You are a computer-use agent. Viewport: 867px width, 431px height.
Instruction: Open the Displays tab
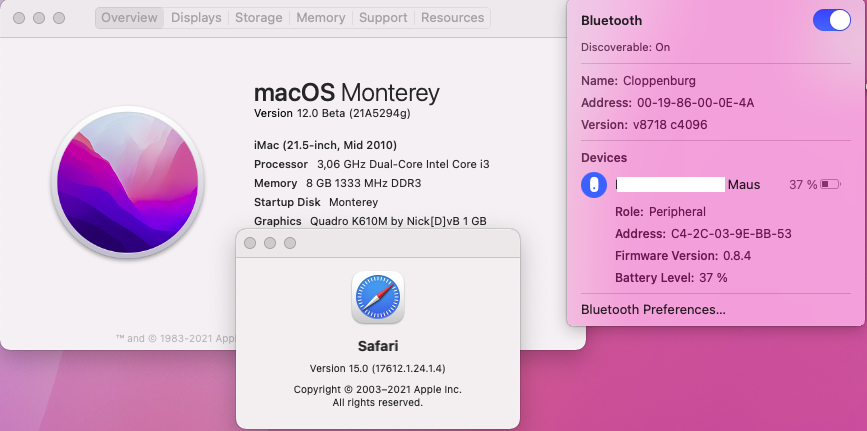click(x=196, y=18)
